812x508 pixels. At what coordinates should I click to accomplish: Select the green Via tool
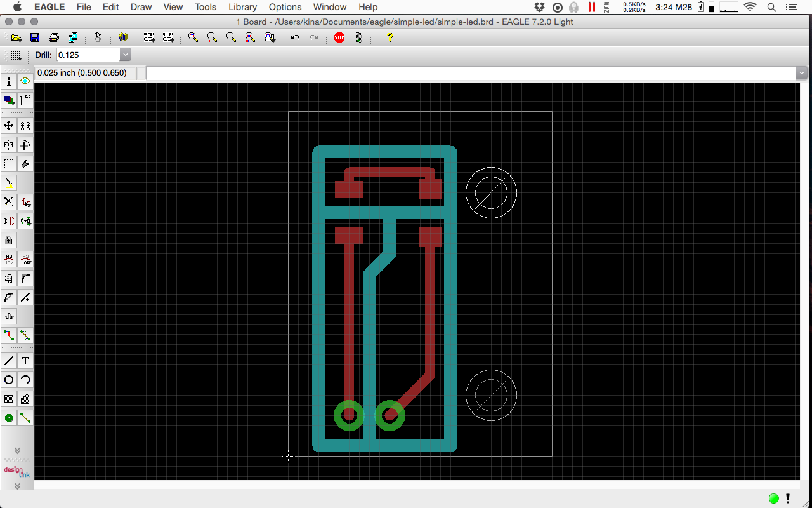point(9,418)
